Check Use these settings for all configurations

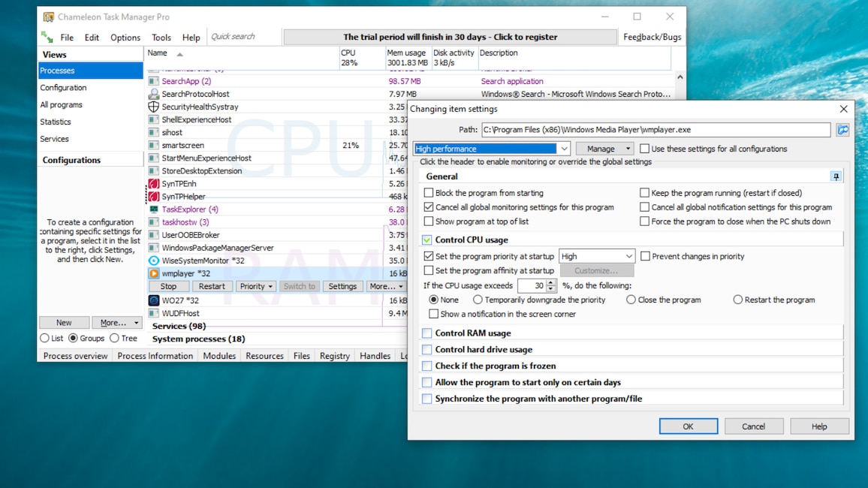coord(644,149)
